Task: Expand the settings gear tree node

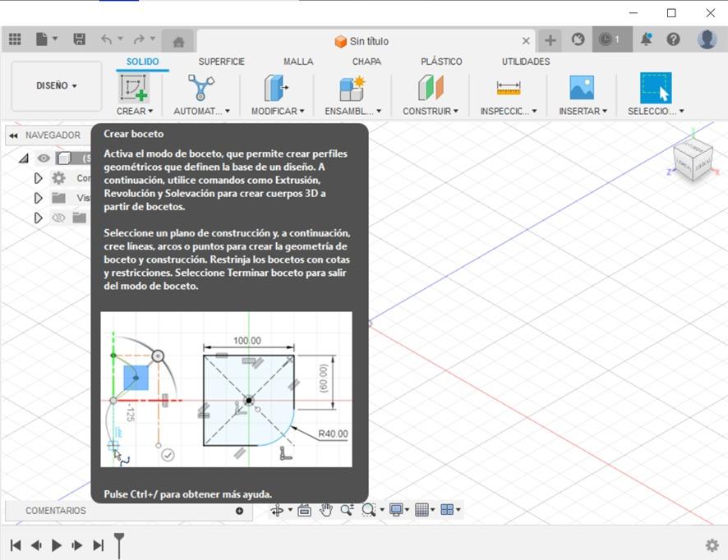Action: (x=38, y=178)
